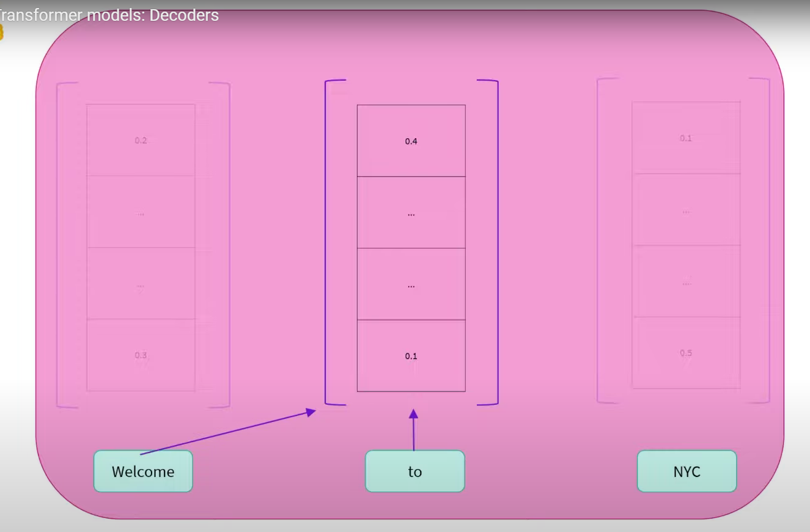This screenshot has height=532, width=810.
Task: Click the faded 0.2 cell in left vector
Action: 141,140
